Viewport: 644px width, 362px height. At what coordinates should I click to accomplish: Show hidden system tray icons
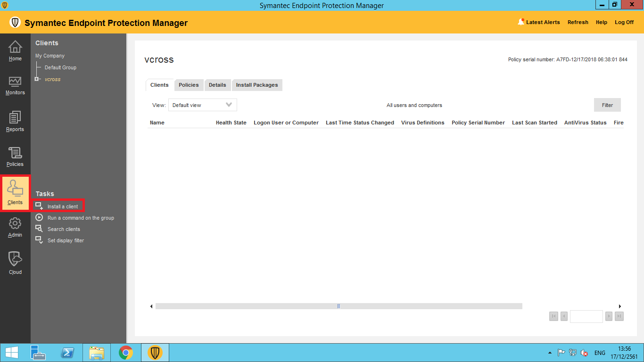point(550,353)
